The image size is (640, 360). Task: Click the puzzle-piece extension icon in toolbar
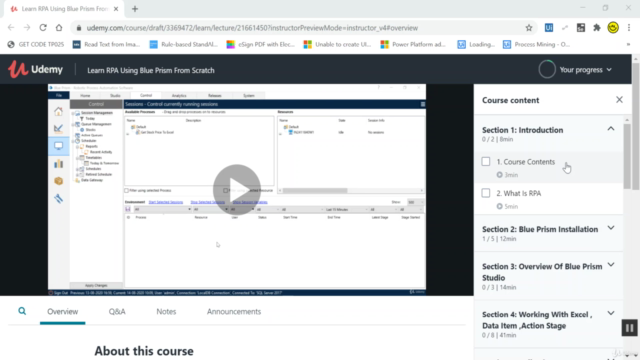point(597,28)
